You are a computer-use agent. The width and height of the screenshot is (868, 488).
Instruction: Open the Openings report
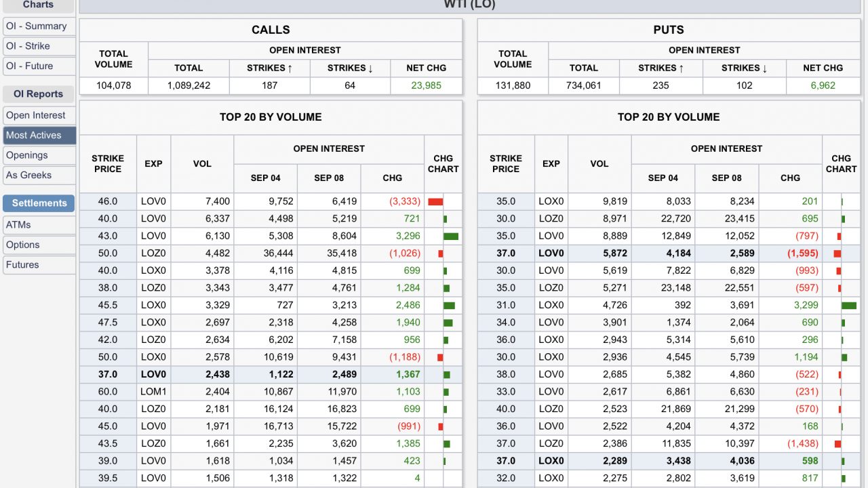coord(27,155)
